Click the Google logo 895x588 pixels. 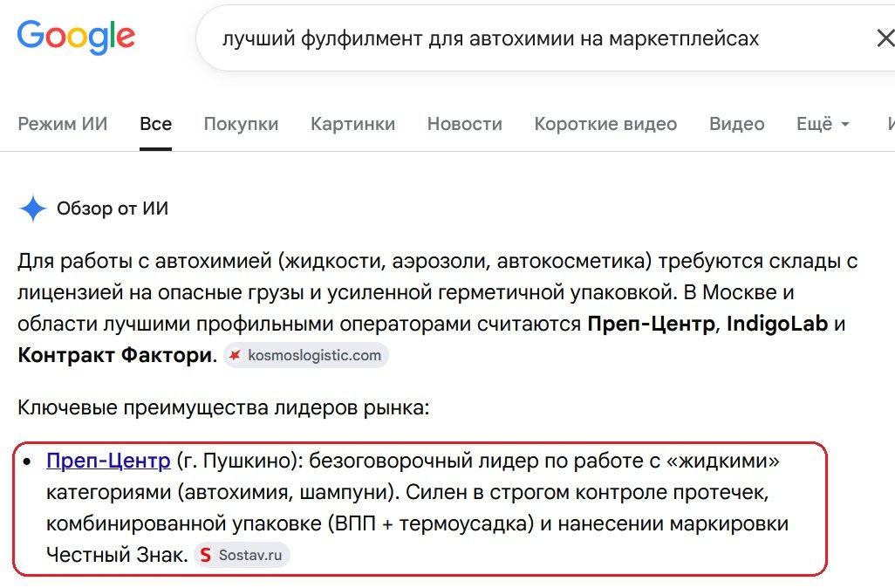coord(76,38)
